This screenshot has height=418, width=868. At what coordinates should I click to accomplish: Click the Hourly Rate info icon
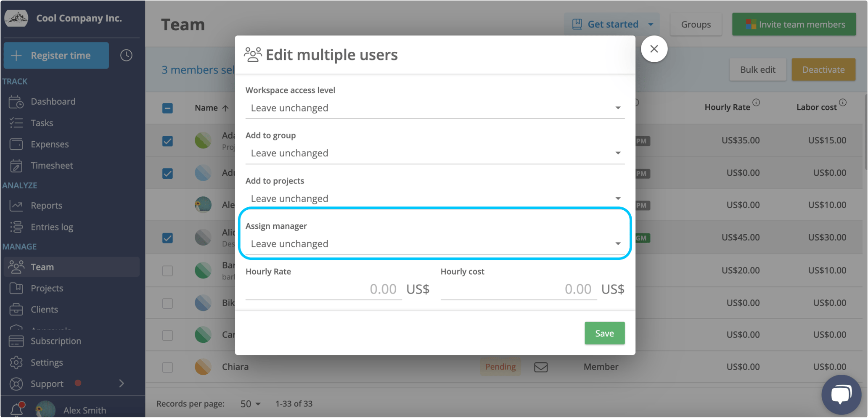point(756,103)
